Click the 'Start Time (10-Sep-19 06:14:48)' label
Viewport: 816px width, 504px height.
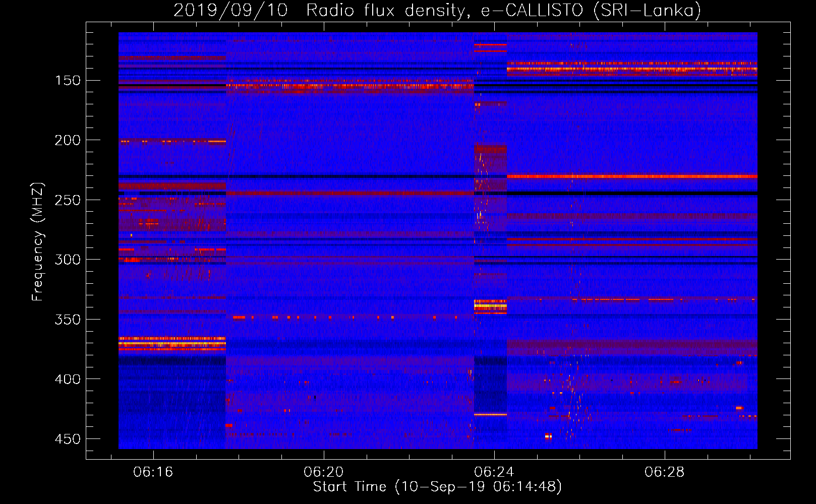click(437, 487)
